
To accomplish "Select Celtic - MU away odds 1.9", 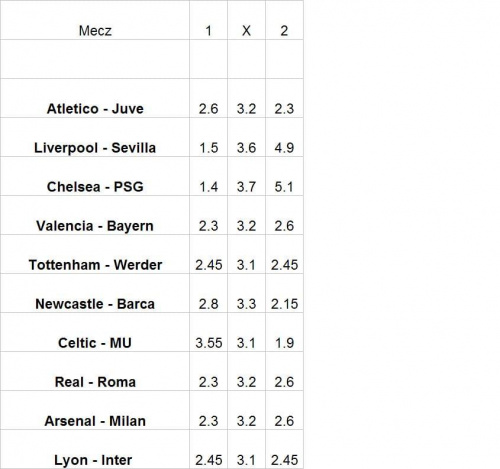I will pyautogui.click(x=284, y=332).
